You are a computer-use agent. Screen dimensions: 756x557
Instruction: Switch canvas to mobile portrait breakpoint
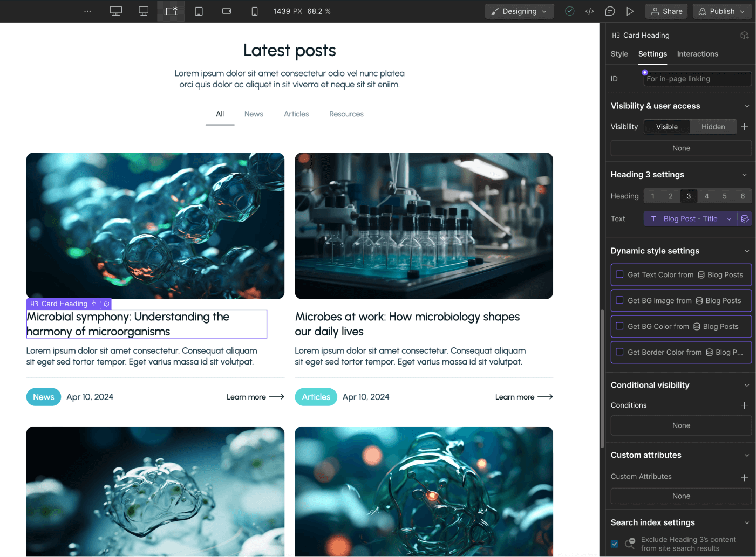pyautogui.click(x=254, y=11)
